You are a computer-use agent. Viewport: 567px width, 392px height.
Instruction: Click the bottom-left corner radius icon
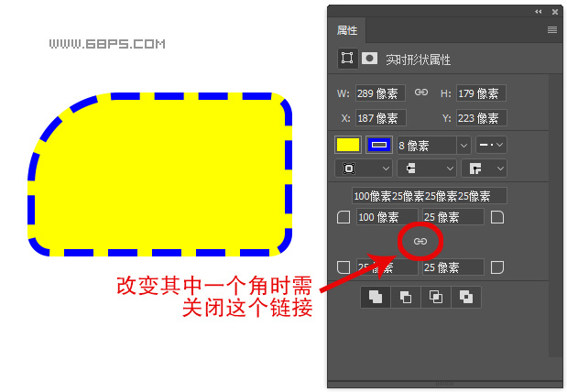click(x=343, y=267)
